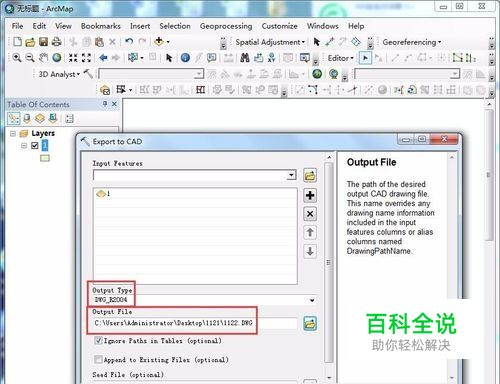Image resolution: width=500 pixels, height=384 pixels.
Task: Toggle visibility checkbox of layer 1
Action: (35, 146)
